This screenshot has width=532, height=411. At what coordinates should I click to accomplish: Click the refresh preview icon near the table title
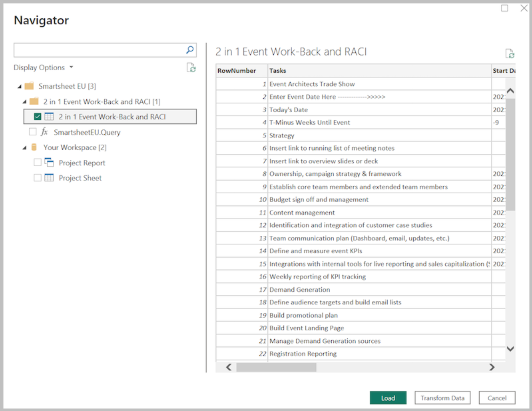(510, 54)
